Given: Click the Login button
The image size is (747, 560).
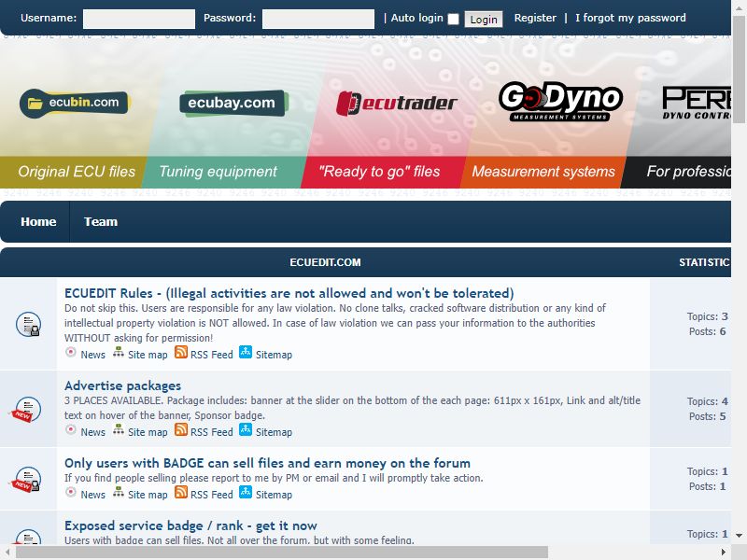Looking at the screenshot, I should pyautogui.click(x=484, y=19).
